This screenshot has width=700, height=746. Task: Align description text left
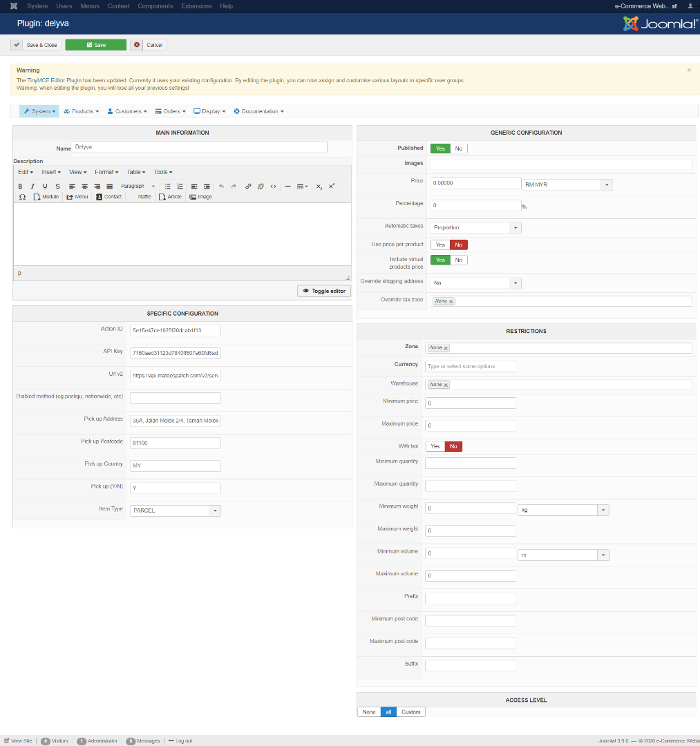pos(73,186)
